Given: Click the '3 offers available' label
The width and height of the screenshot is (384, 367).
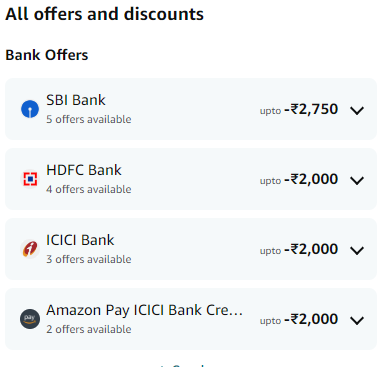Looking at the screenshot, I should [x=89, y=259].
